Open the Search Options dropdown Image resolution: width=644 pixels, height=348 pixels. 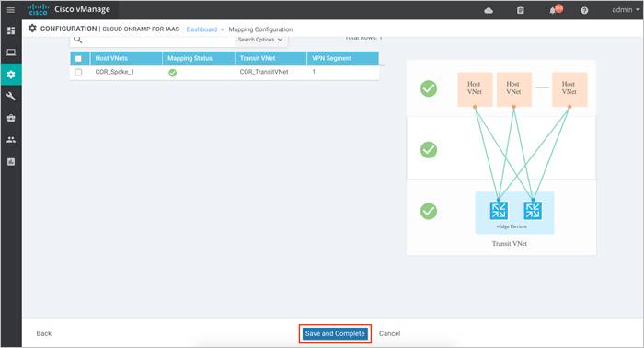click(260, 40)
